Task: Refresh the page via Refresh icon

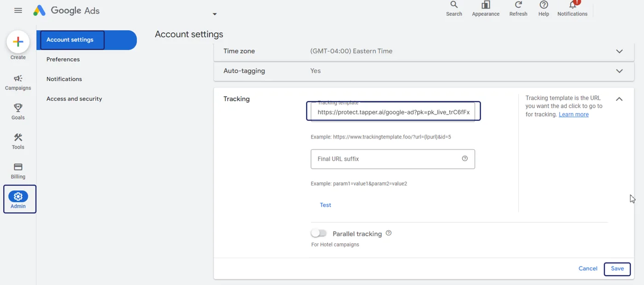Action: coord(518,9)
